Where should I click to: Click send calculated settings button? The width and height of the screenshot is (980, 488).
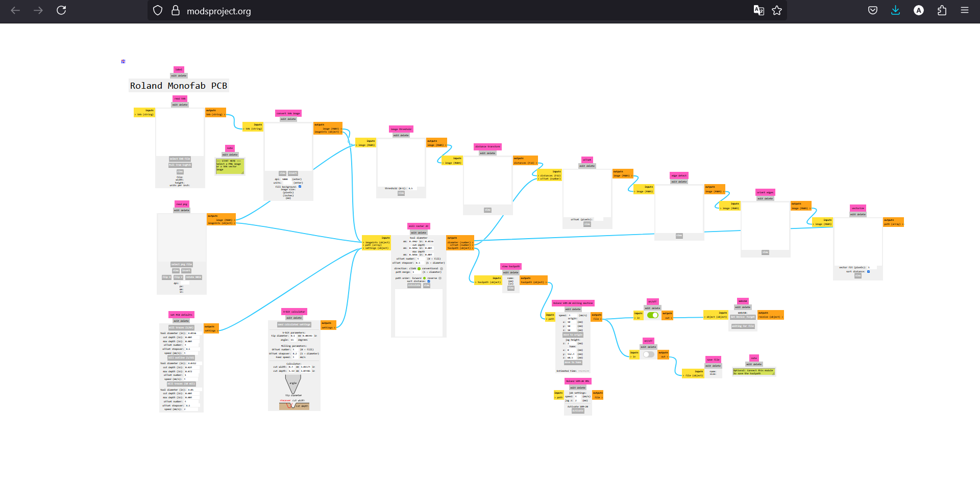pyautogui.click(x=294, y=324)
